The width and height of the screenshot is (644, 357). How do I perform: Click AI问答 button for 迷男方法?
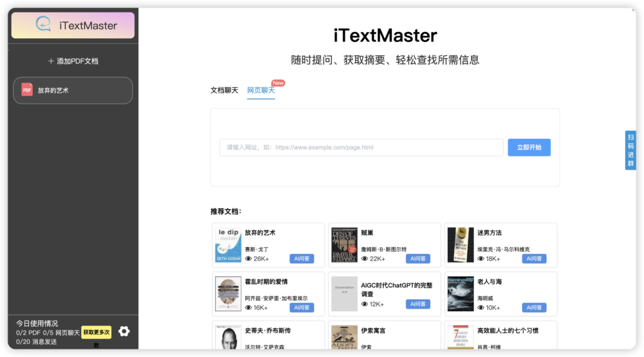click(535, 258)
